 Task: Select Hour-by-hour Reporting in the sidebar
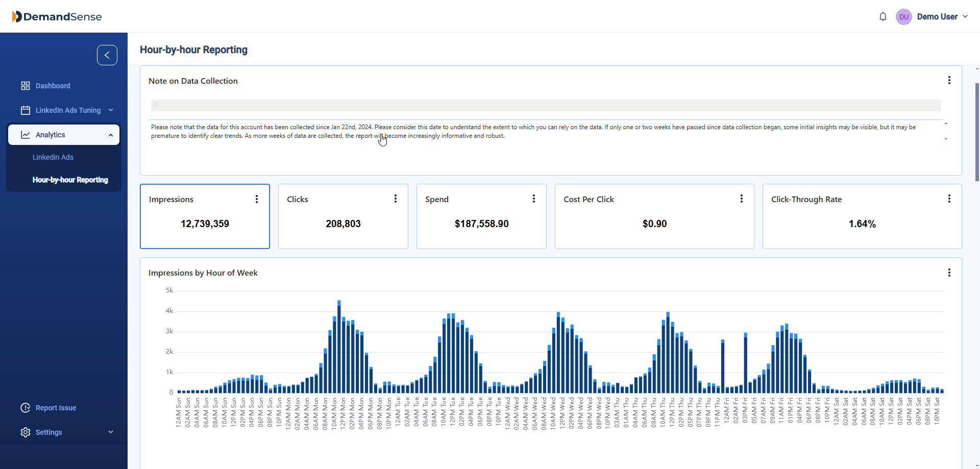tap(70, 180)
